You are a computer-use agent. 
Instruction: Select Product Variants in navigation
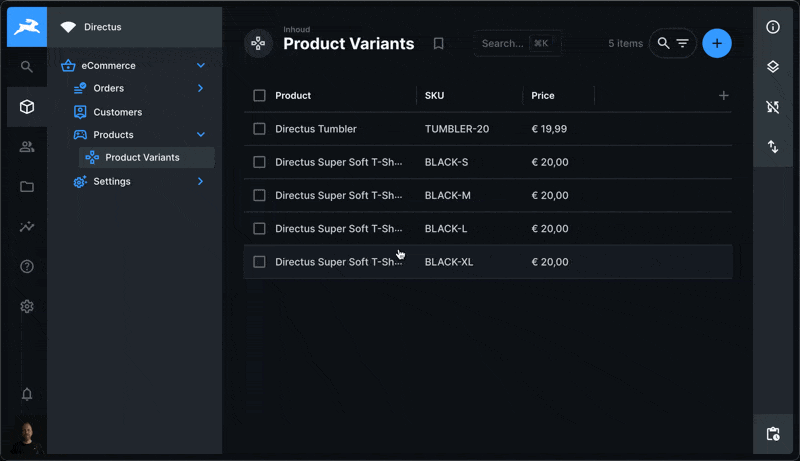(x=142, y=158)
